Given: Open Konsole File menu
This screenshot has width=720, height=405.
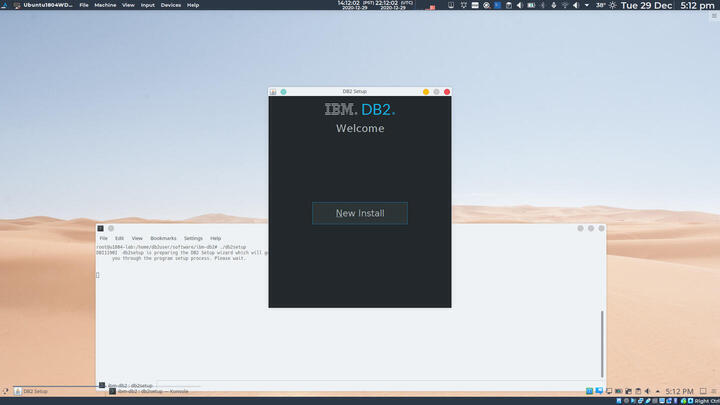Looking at the screenshot, I should (103, 238).
